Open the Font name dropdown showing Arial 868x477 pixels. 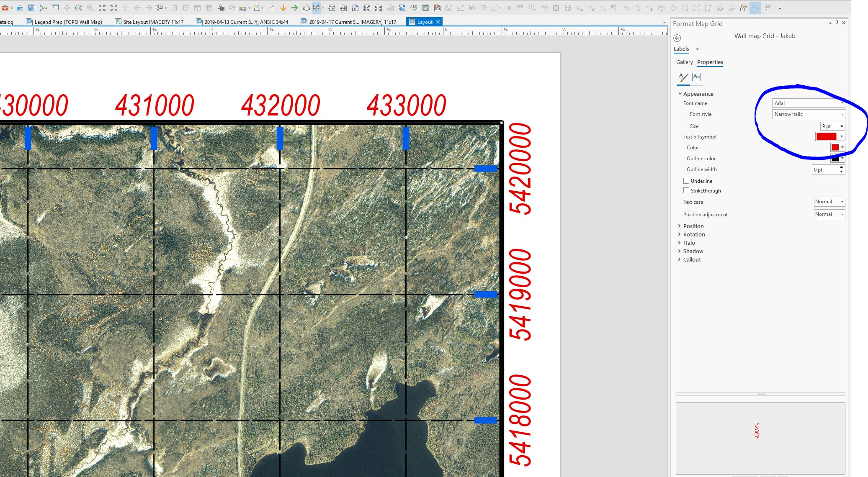808,103
